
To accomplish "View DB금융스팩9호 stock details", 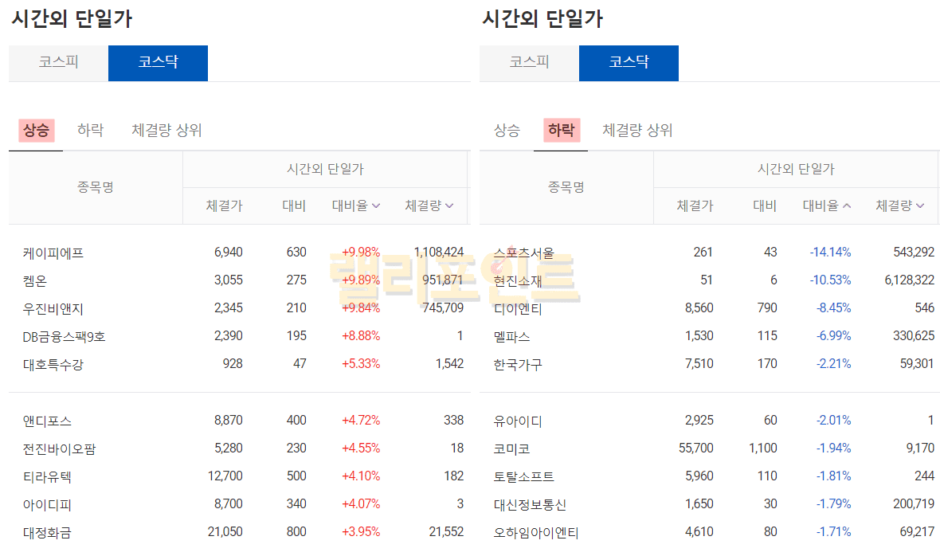I will (x=65, y=337).
